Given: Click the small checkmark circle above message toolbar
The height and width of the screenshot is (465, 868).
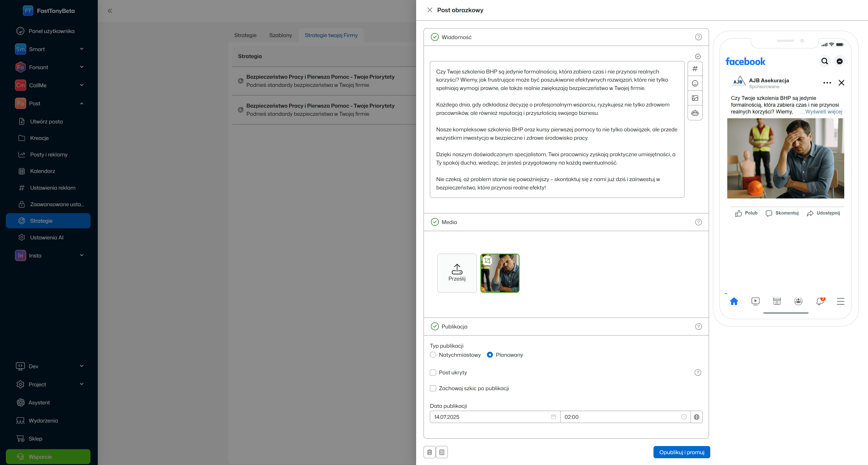Looking at the screenshot, I should point(698,57).
